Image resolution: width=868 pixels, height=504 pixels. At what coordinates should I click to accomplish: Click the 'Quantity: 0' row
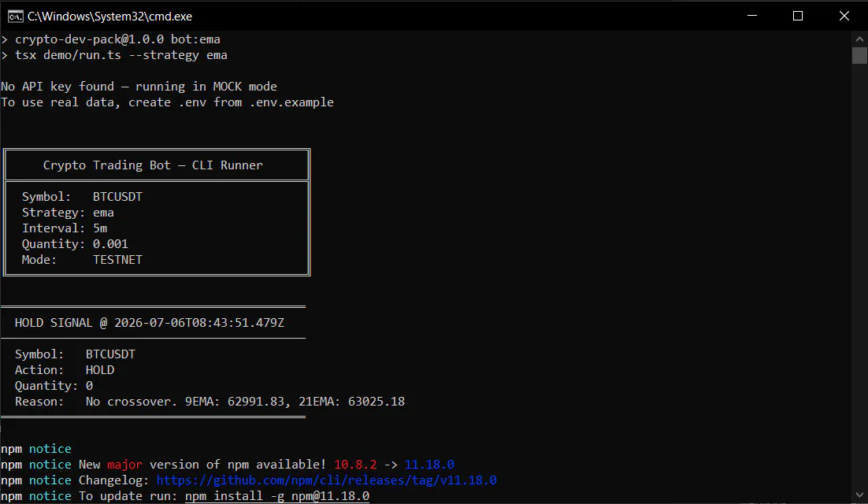(54, 386)
